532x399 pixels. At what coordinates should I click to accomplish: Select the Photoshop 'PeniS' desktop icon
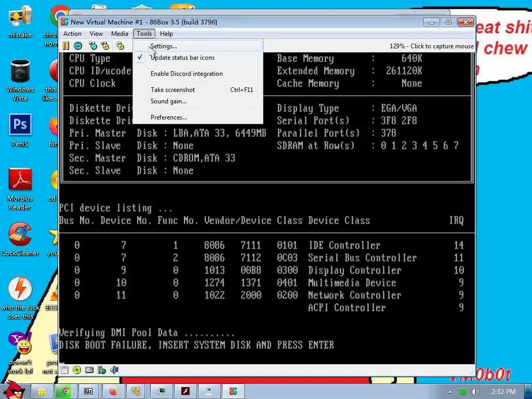point(20,130)
